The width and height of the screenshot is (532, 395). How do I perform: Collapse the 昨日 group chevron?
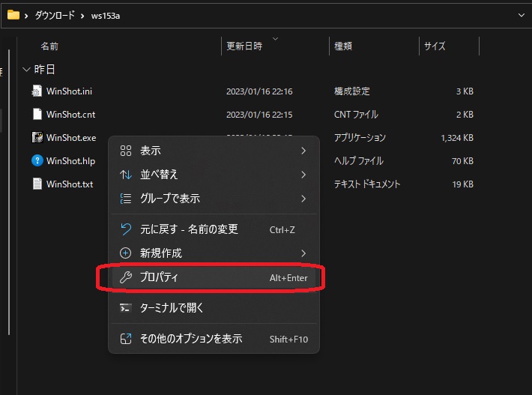click(x=26, y=70)
